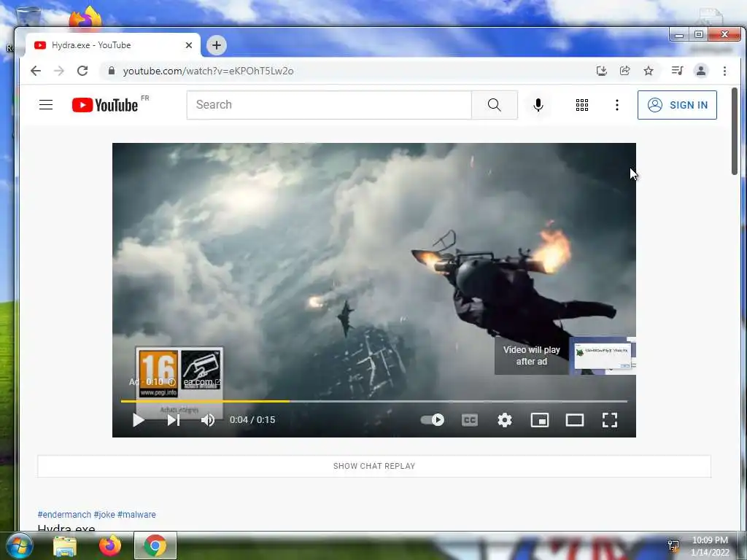Click the ad info icon
The width and height of the screenshot is (747, 560).
tap(171, 382)
